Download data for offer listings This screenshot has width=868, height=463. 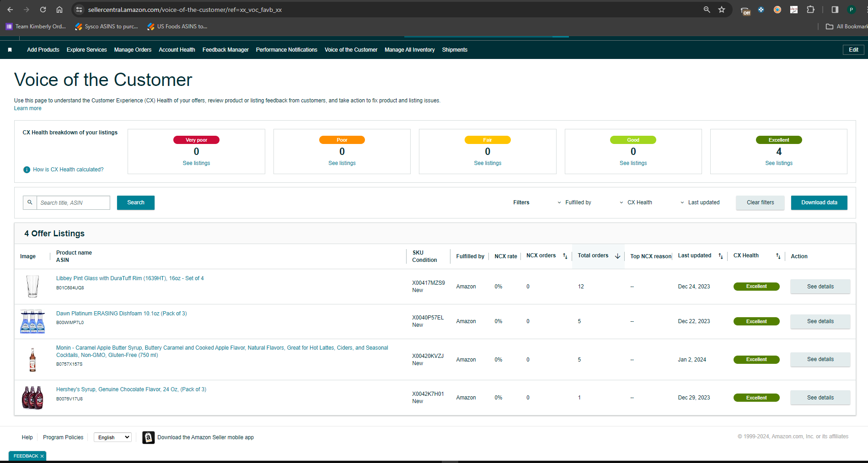[819, 202]
